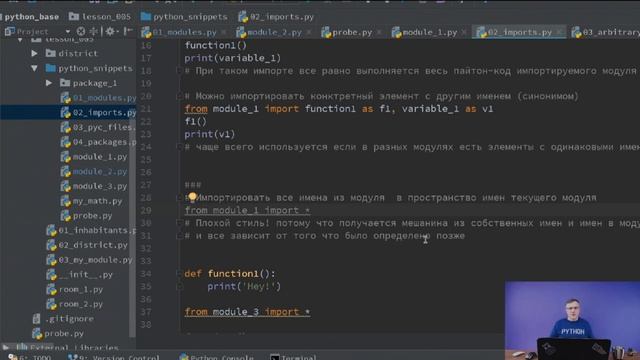
Task: Click the presenter webcam thumbnail
Action: 572,320
